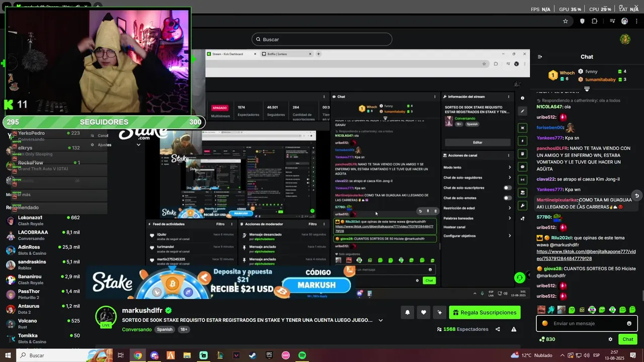Open Epic Games launcher in taskbar

point(269,355)
